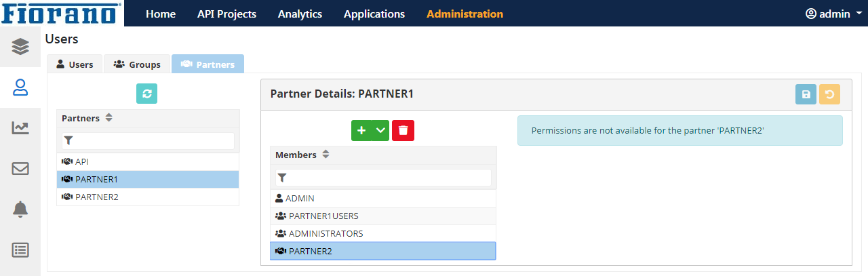Open the API Projects menu
Image resolution: width=868 pixels, height=276 pixels.
[226, 14]
